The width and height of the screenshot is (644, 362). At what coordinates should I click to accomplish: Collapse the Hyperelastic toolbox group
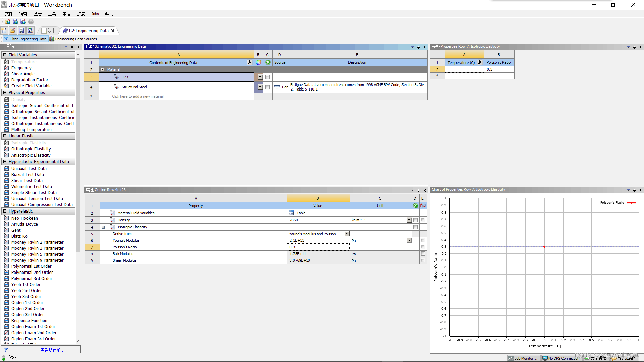pos(5,211)
